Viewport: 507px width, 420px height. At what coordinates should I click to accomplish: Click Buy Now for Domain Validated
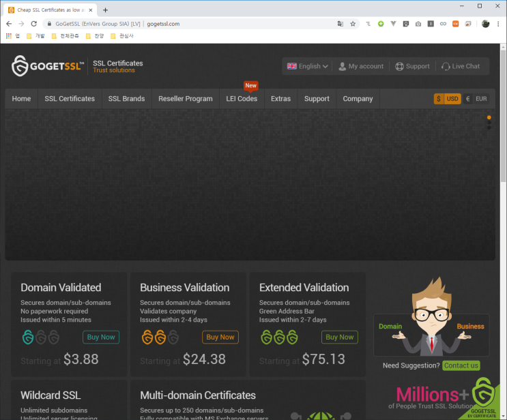[101, 337]
